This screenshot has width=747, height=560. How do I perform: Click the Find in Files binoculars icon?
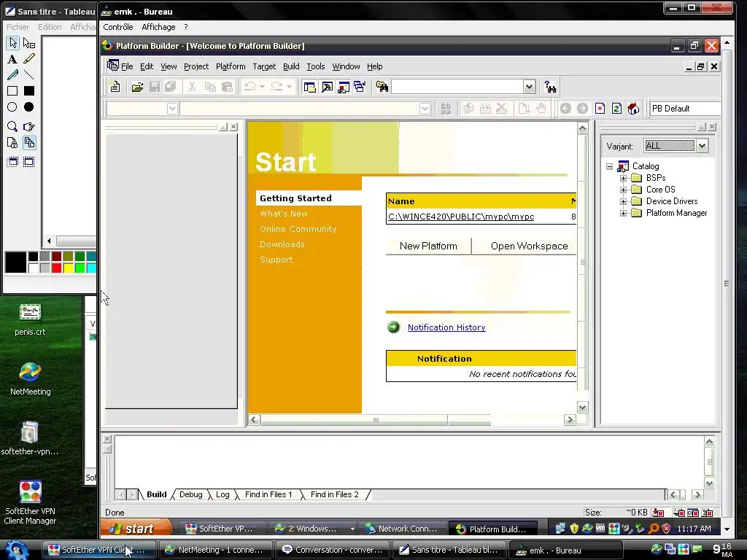[x=382, y=87]
